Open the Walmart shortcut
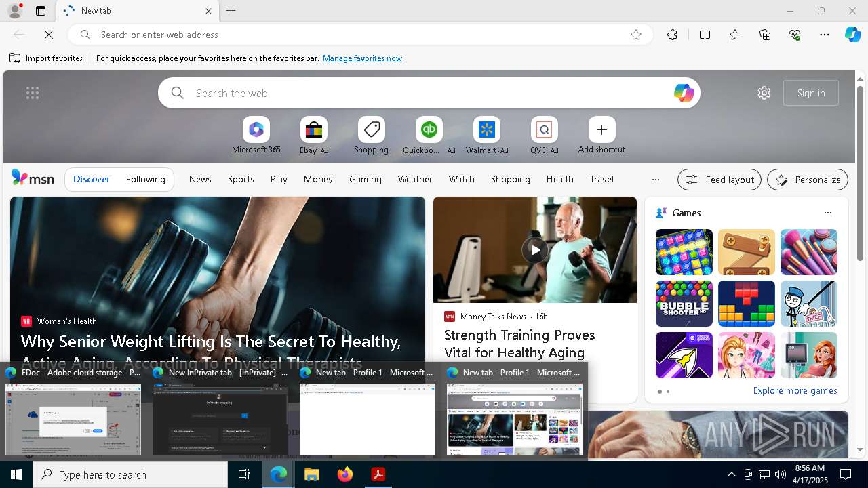868x488 pixels. click(x=486, y=136)
